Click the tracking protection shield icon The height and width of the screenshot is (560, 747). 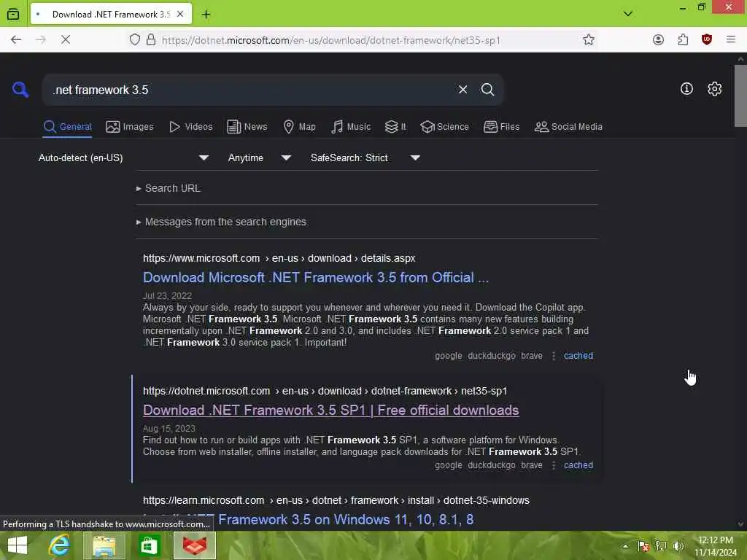(x=135, y=40)
